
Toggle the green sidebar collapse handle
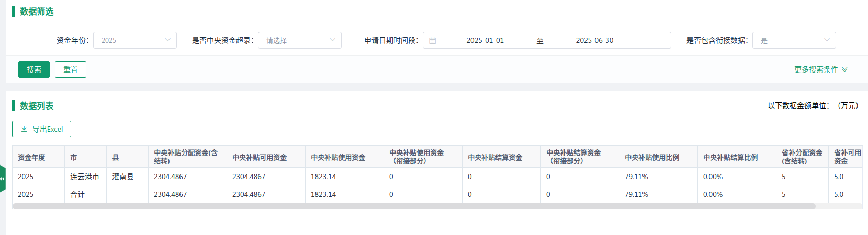(x=3, y=179)
